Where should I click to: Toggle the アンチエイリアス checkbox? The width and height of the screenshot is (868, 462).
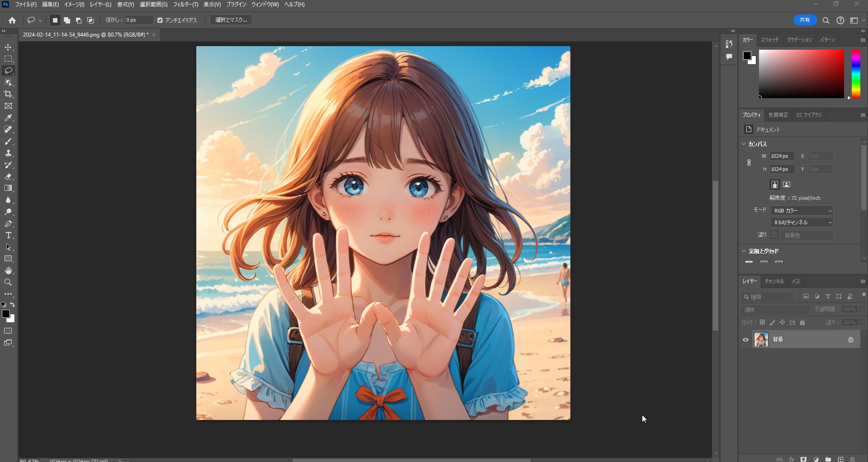(160, 20)
